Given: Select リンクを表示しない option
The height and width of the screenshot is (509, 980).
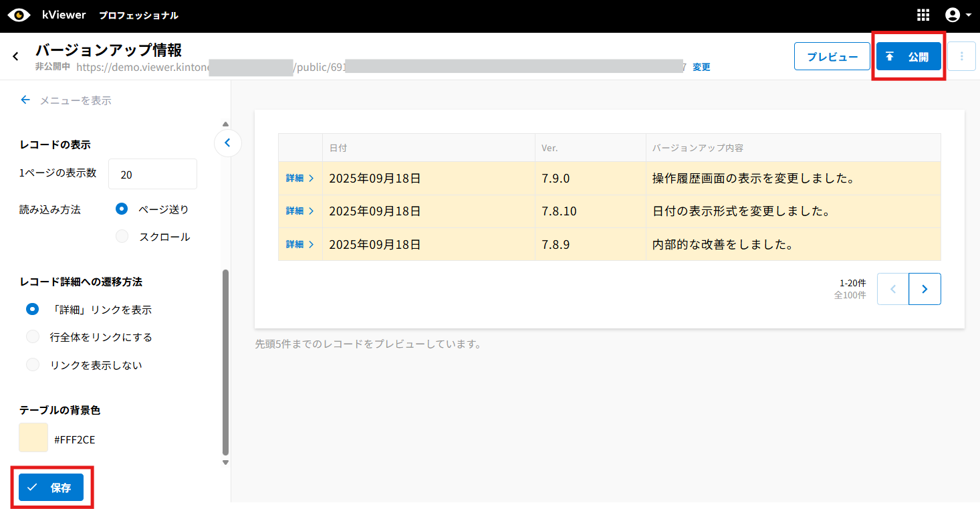Looking at the screenshot, I should coord(33,365).
